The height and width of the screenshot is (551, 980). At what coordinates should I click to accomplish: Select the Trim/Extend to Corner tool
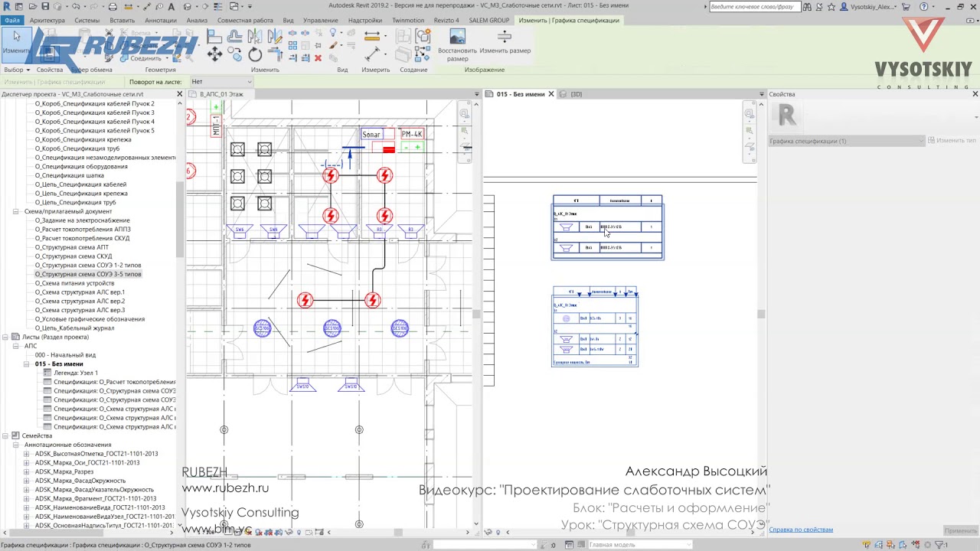275,54
